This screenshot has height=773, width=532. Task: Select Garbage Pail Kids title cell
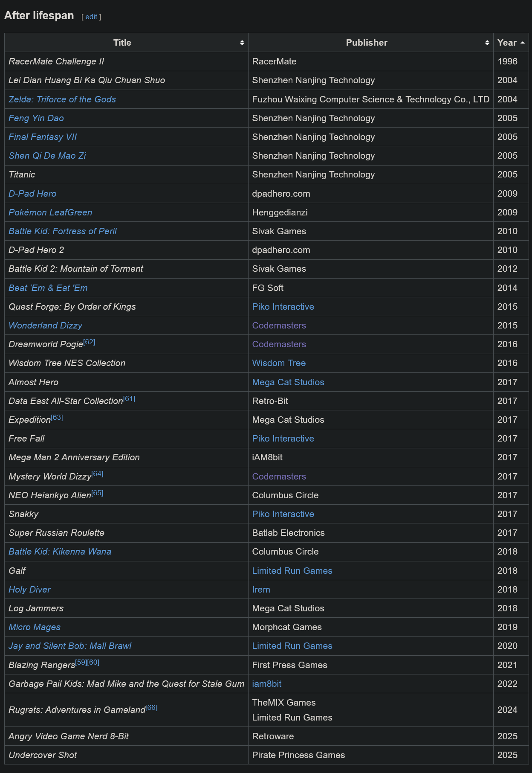(126, 684)
